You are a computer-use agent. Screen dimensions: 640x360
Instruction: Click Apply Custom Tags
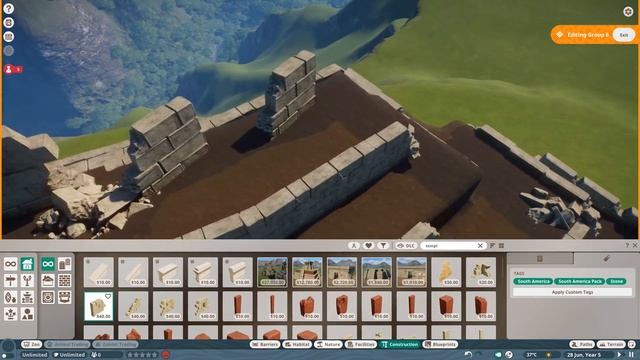(572, 292)
